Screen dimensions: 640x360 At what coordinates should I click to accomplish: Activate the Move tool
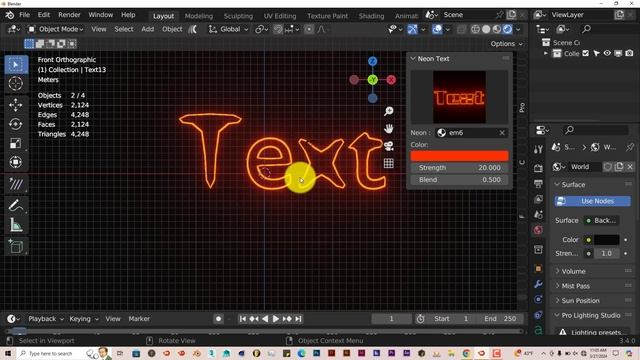pyautogui.click(x=16, y=105)
